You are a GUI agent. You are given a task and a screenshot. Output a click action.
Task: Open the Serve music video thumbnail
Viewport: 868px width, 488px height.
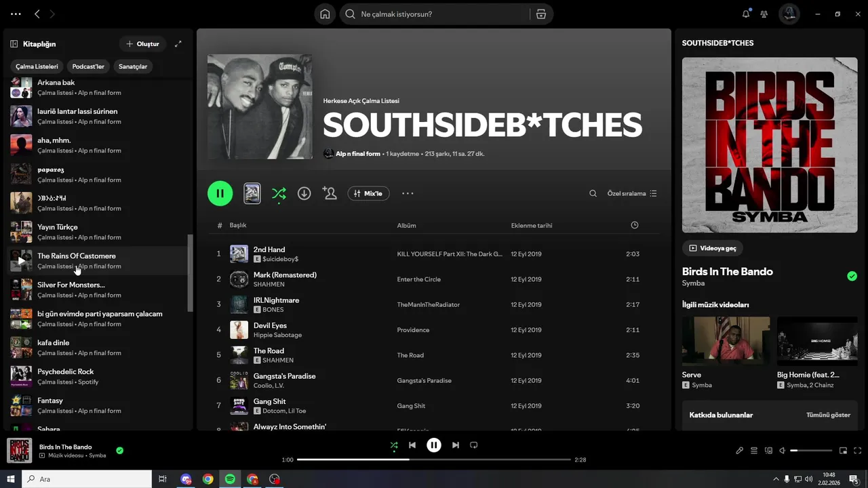tap(726, 341)
